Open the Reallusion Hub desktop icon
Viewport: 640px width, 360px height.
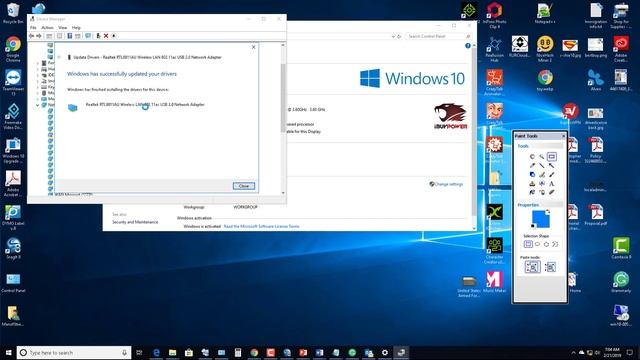coord(494,49)
